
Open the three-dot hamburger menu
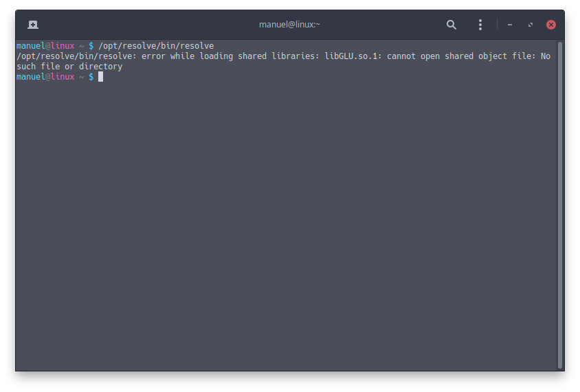[480, 25]
